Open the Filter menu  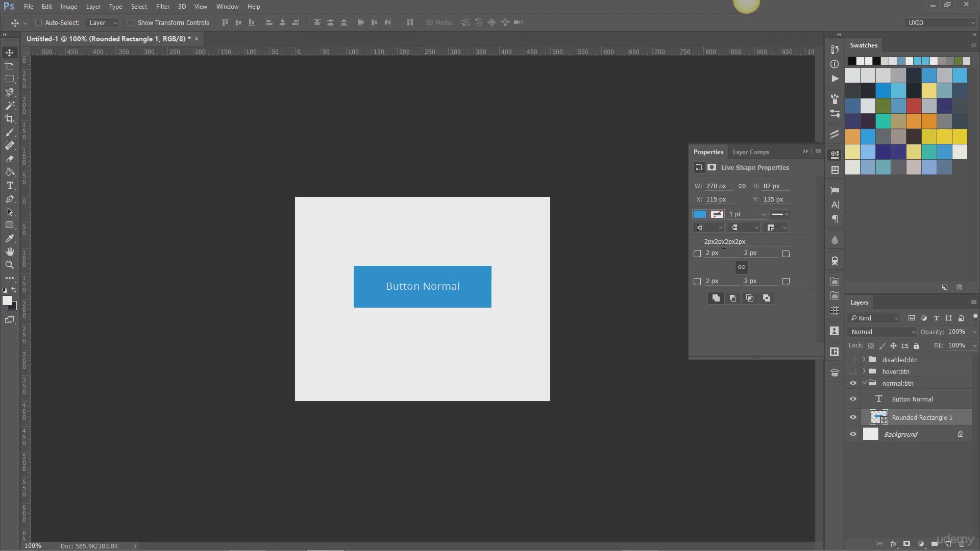coord(163,7)
